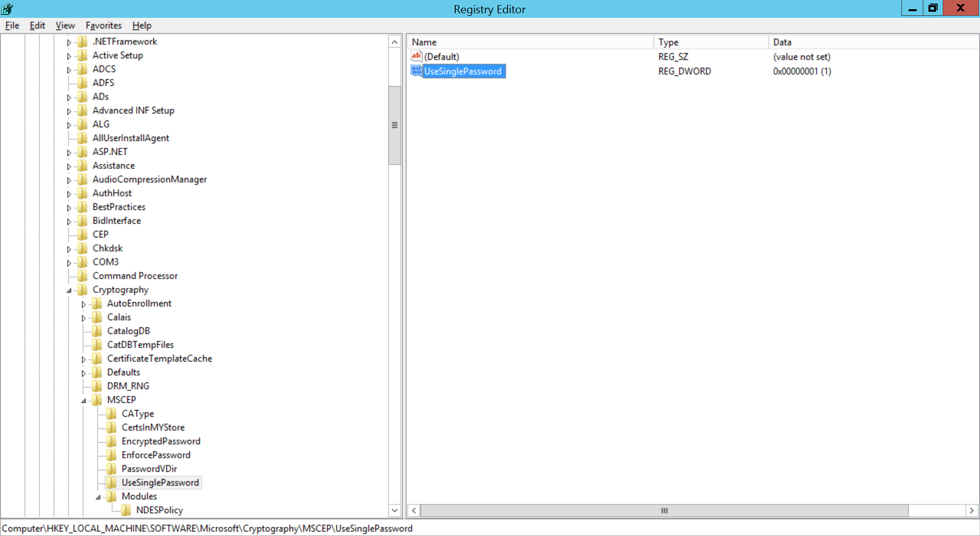The width and height of the screenshot is (980, 536).
Task: Click the PasswordVDir folder icon
Action: click(x=111, y=469)
